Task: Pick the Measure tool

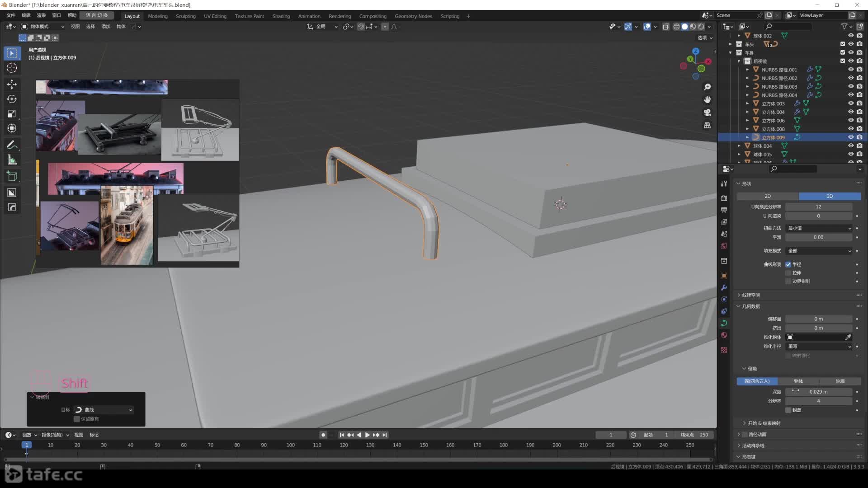Action: click(x=12, y=160)
